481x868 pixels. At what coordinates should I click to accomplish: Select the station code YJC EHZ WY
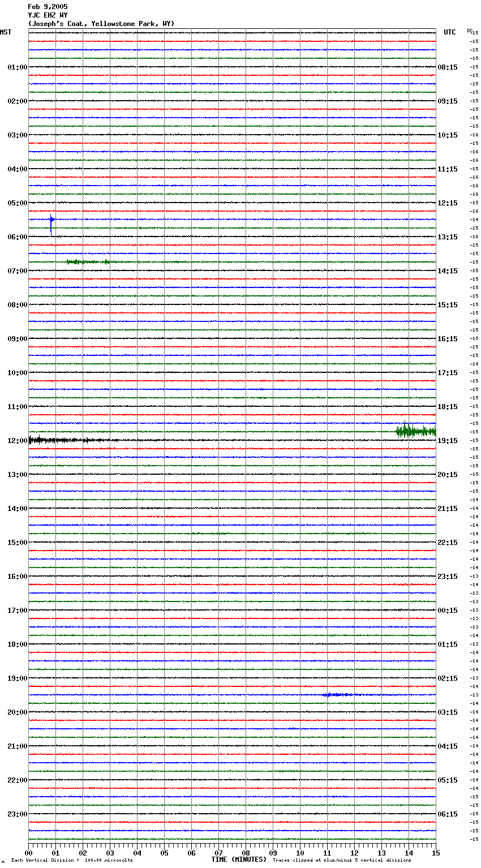[48, 15]
